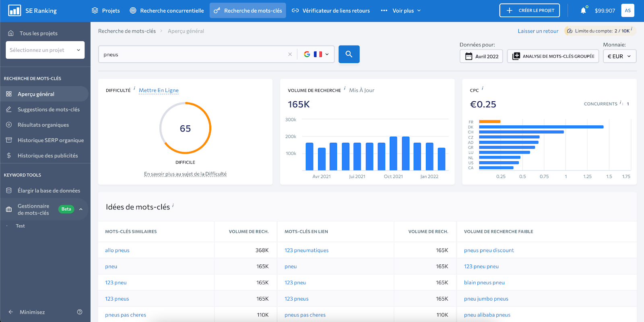Click the info icon next to Difficulté
Image resolution: width=644 pixels, height=322 pixels.
(x=134, y=88)
